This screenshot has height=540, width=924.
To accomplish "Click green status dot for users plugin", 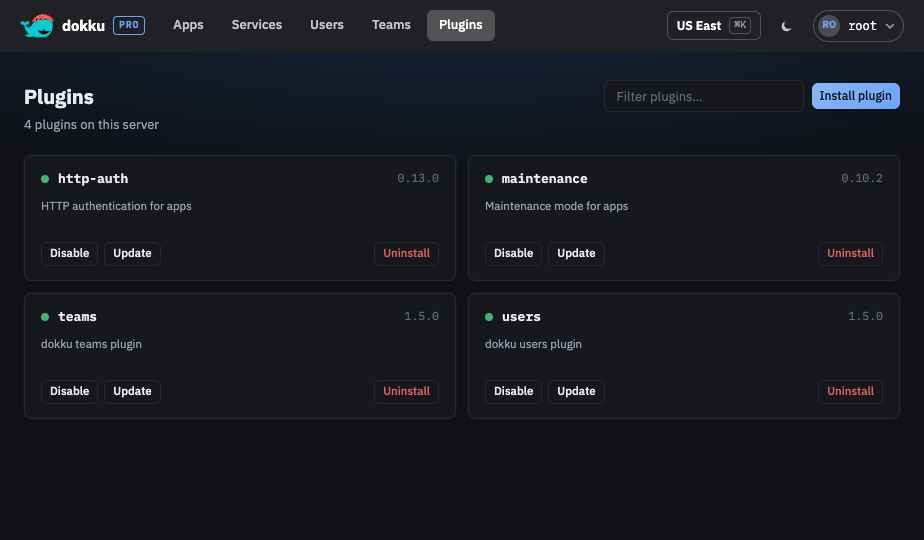I will coord(489,317).
